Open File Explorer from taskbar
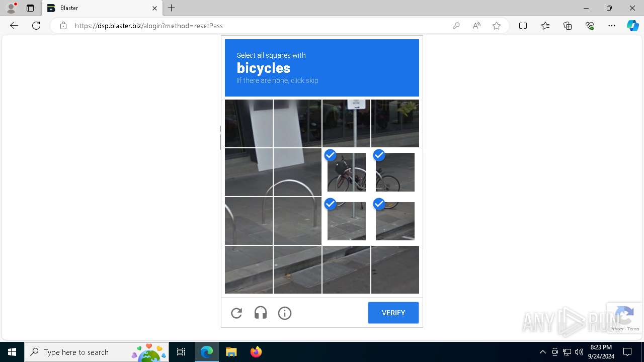Image resolution: width=644 pixels, height=362 pixels. point(231,352)
